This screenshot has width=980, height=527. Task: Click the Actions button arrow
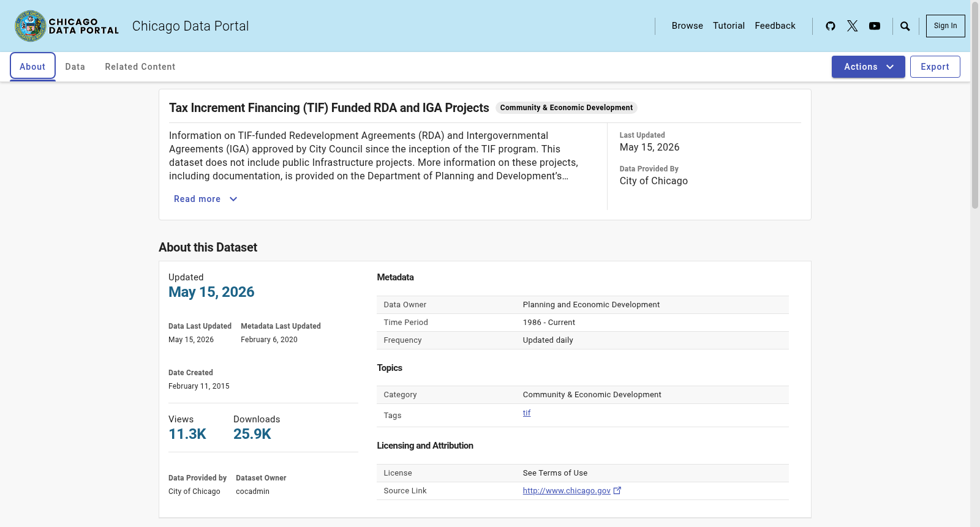(x=890, y=67)
